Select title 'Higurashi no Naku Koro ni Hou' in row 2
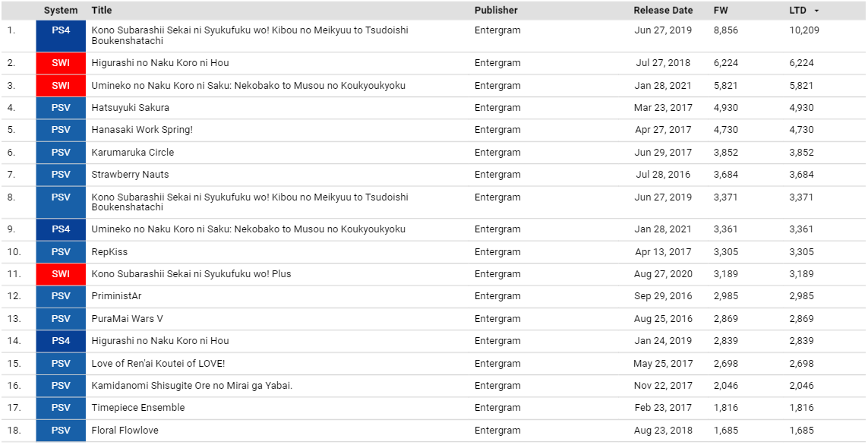868x445 pixels. coord(160,63)
